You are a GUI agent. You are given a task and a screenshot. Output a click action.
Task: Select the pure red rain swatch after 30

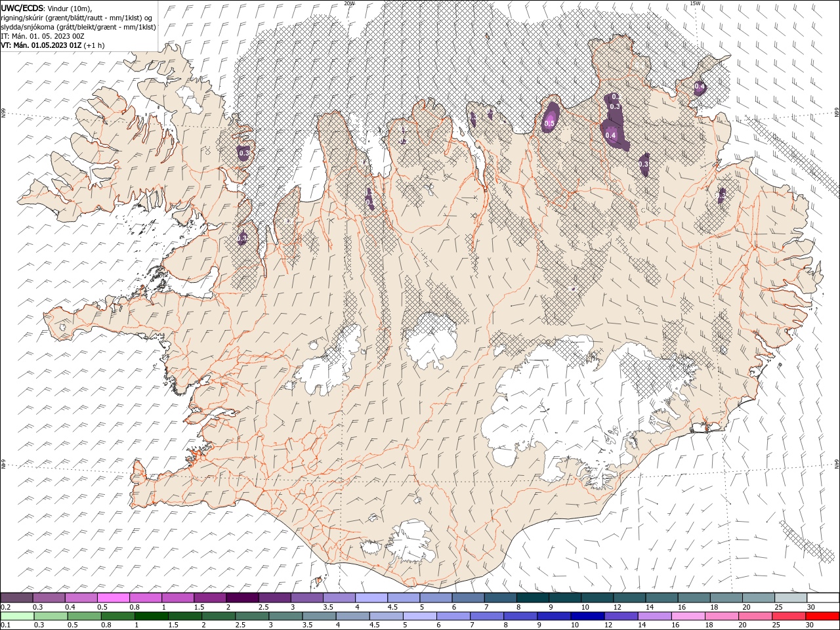point(822,616)
